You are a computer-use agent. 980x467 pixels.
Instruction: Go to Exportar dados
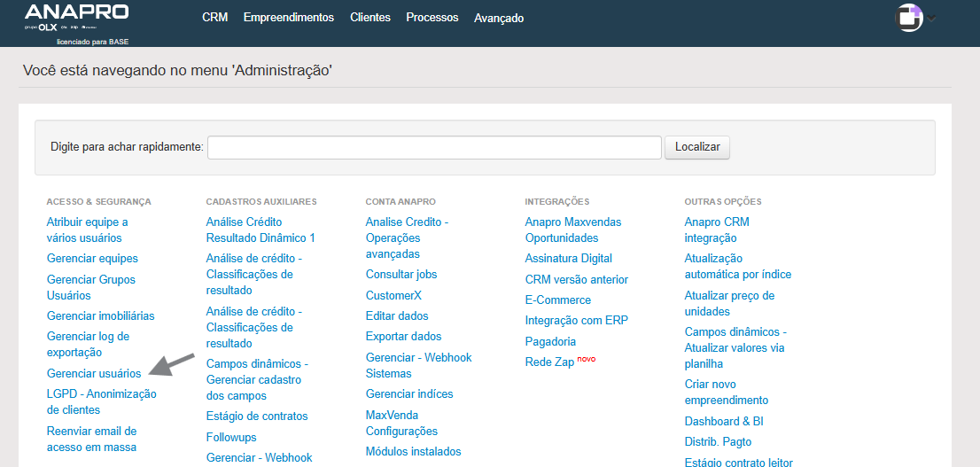(403, 337)
